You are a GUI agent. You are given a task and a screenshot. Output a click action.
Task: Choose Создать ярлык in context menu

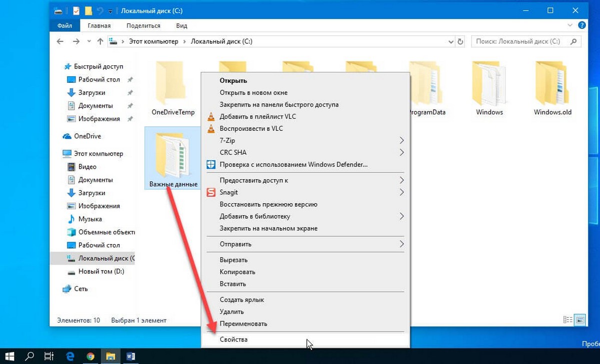pos(305,300)
